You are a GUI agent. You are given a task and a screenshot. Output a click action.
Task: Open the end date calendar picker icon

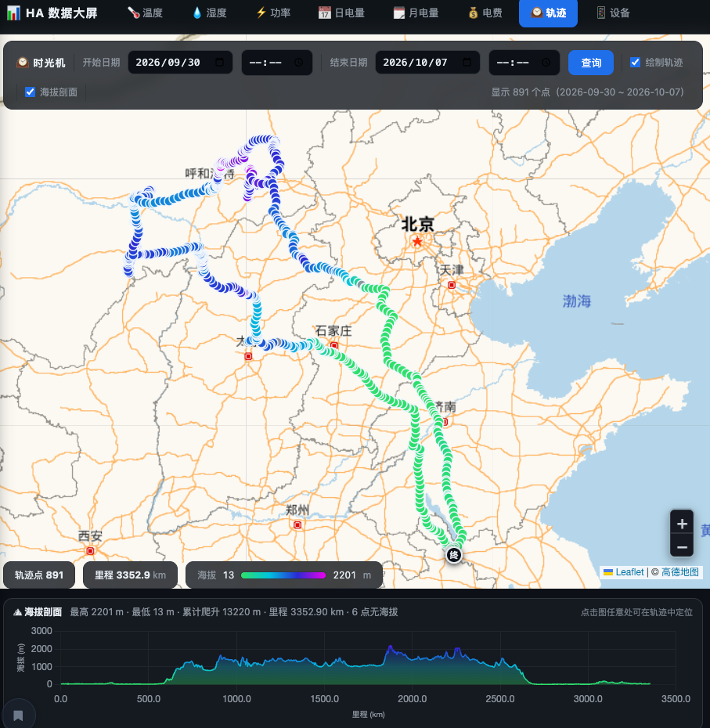click(x=467, y=62)
